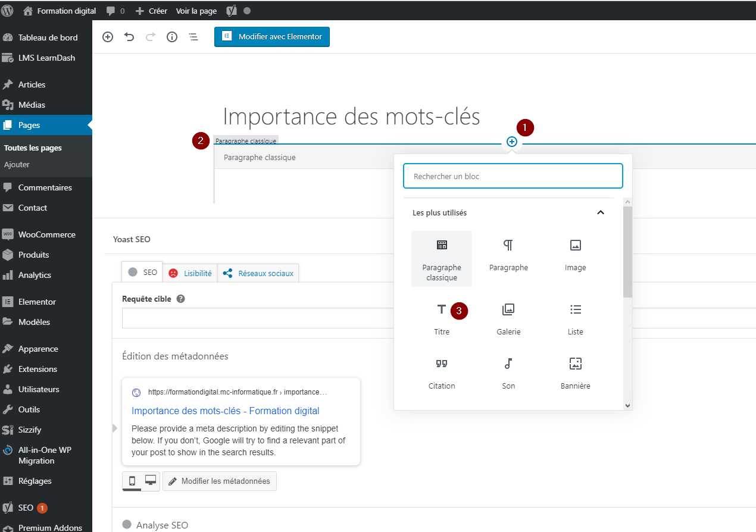The height and width of the screenshot is (532, 756).
Task: Open the Lisibilité tab
Action: click(190, 273)
